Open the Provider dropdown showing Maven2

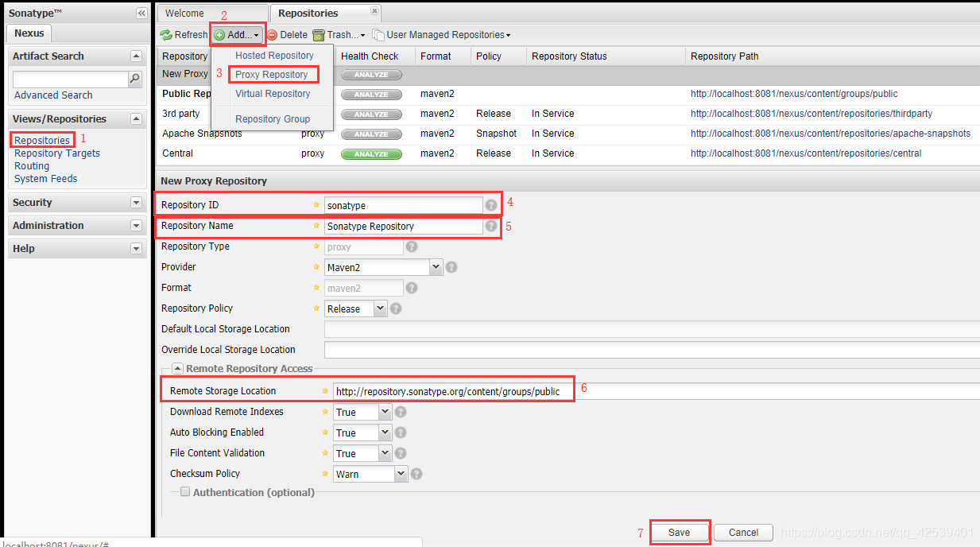click(436, 268)
